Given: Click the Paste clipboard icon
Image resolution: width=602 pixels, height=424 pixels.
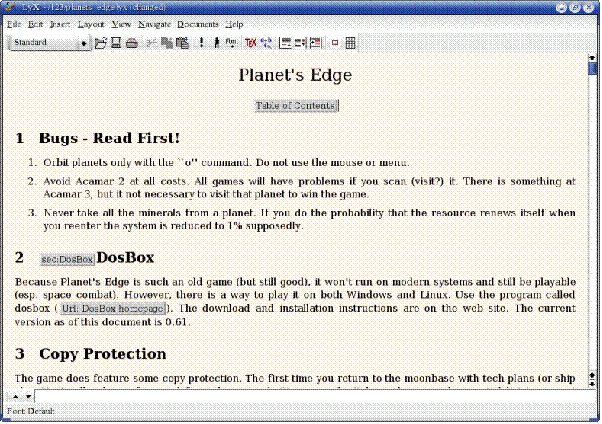Looking at the screenshot, I should click(x=182, y=43).
